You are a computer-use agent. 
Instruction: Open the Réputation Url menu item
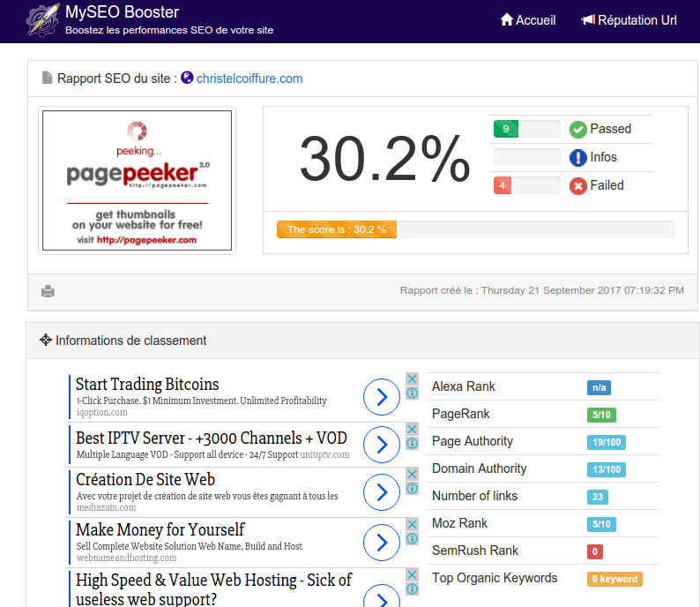[x=629, y=20]
